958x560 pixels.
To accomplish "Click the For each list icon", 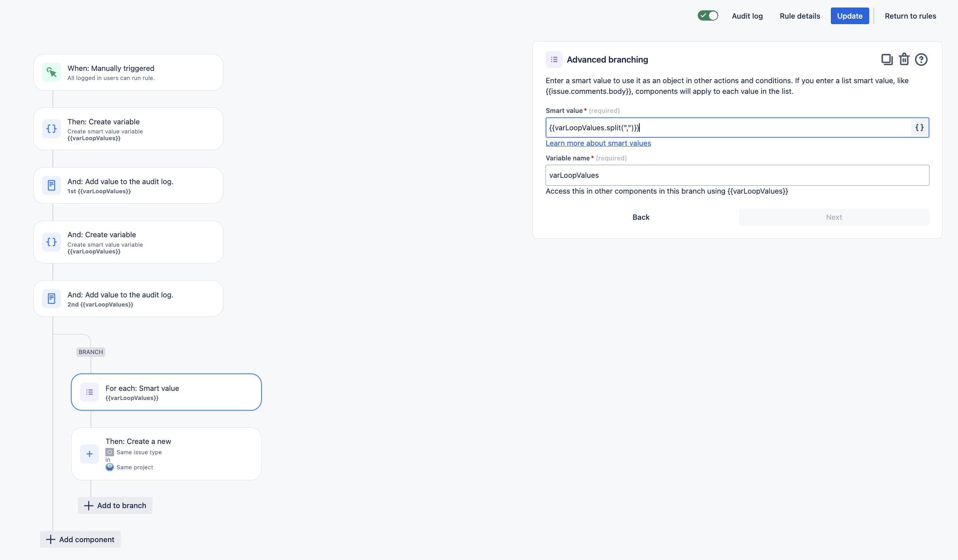I will (x=90, y=392).
